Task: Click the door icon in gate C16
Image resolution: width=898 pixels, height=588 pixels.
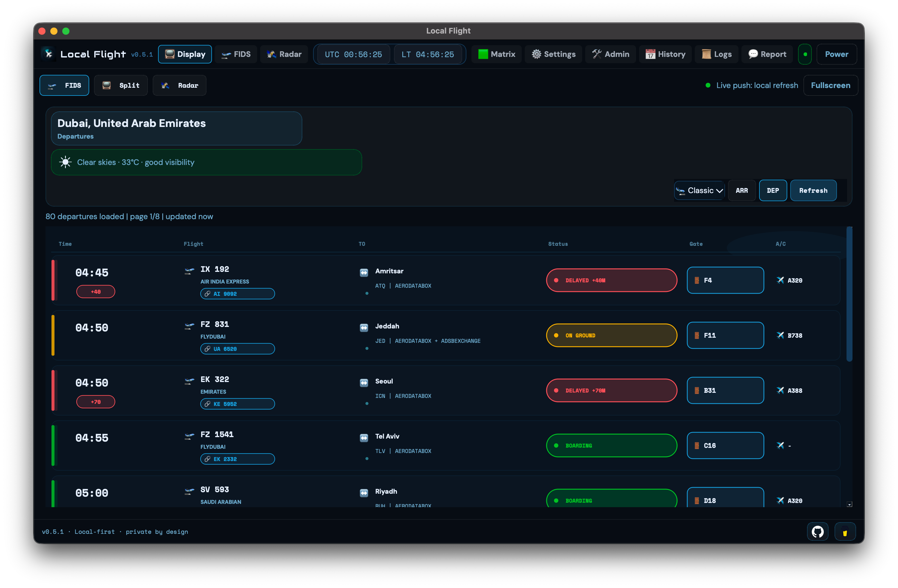Action: click(x=697, y=445)
